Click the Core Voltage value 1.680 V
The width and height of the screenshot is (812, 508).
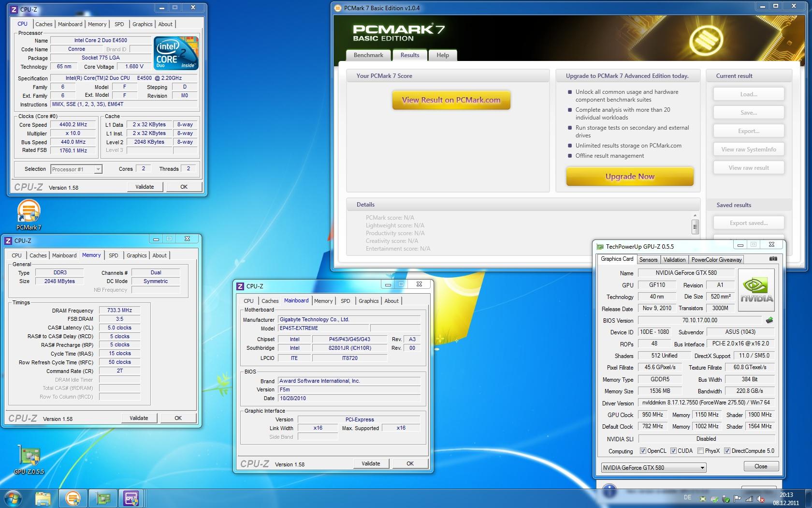click(x=134, y=67)
